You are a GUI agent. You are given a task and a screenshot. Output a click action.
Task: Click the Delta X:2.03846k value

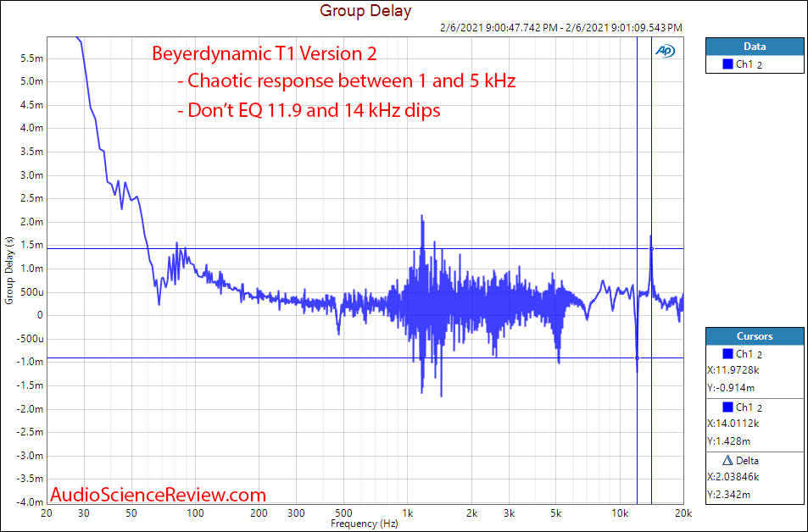pyautogui.click(x=733, y=477)
